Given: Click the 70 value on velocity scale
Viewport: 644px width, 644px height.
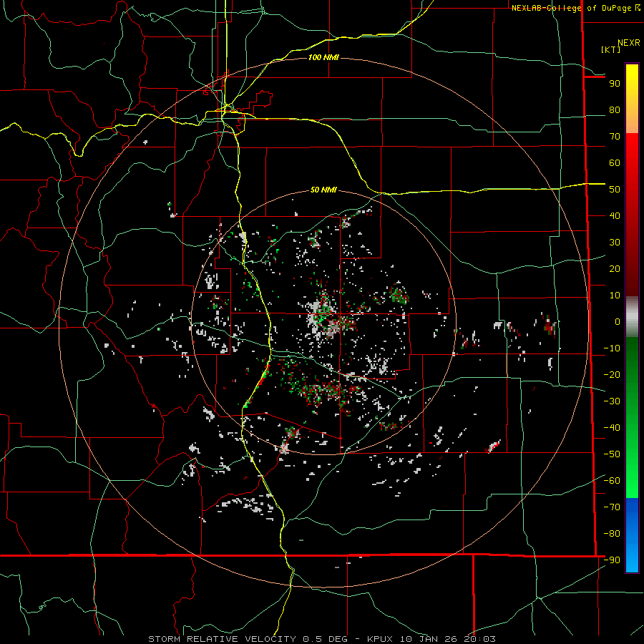Looking at the screenshot, I should coord(615,137).
